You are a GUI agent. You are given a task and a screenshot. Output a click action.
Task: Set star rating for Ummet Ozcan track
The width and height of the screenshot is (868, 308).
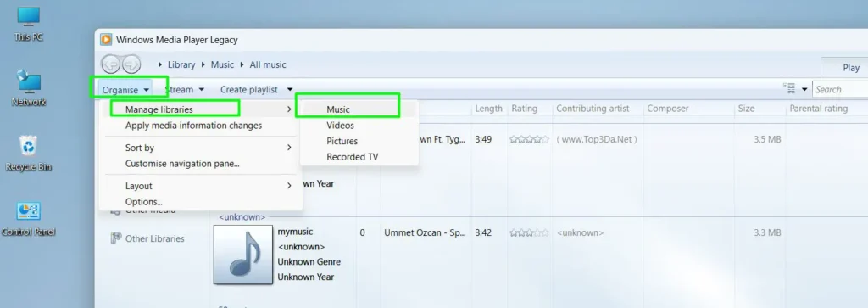tap(530, 232)
